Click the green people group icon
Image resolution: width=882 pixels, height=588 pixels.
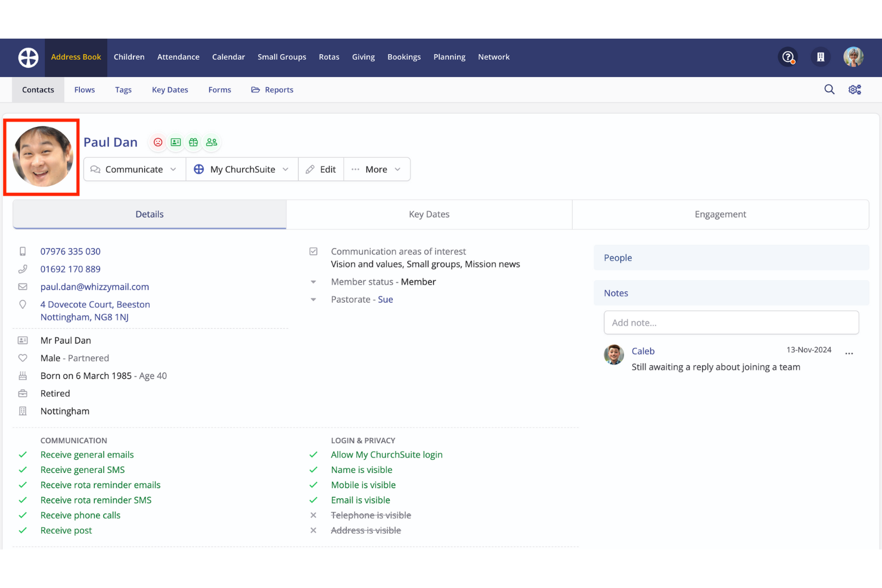coord(212,142)
